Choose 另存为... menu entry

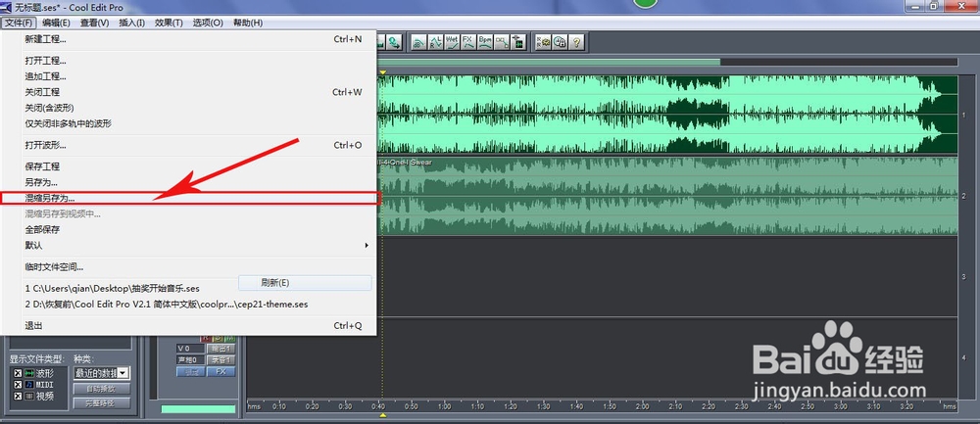click(x=189, y=182)
